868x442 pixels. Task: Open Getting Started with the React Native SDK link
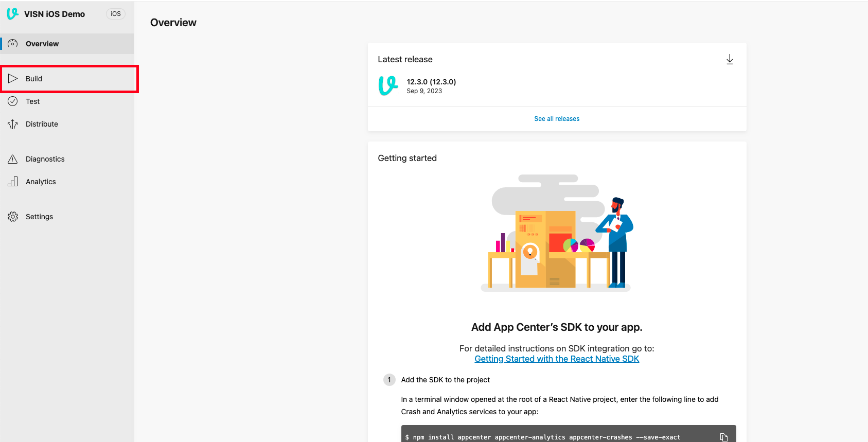click(557, 359)
